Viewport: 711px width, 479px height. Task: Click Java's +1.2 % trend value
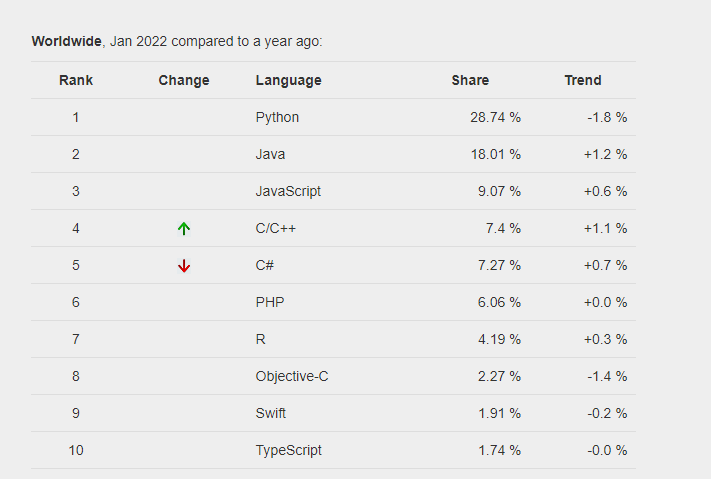(x=605, y=154)
